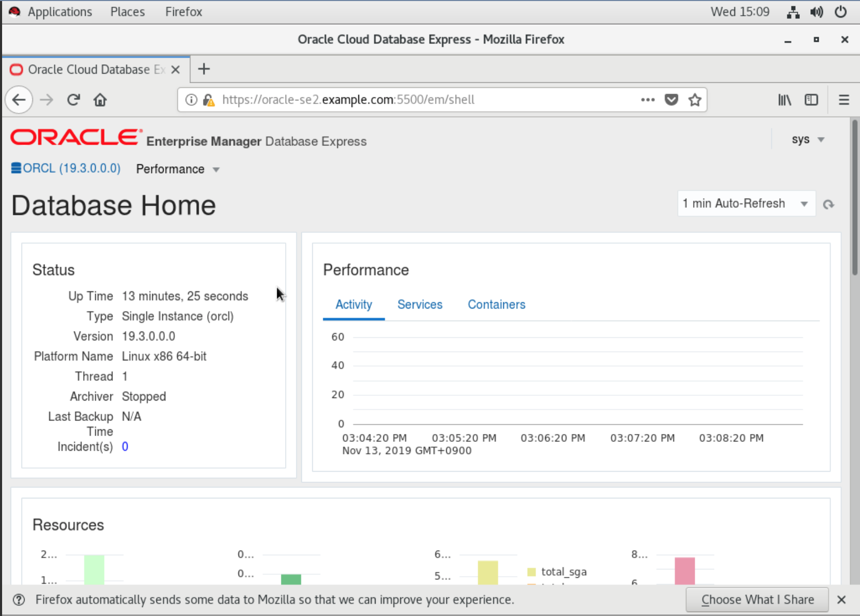This screenshot has width=860, height=616.
Task: Open the Firefox home page icon
Action: click(100, 100)
